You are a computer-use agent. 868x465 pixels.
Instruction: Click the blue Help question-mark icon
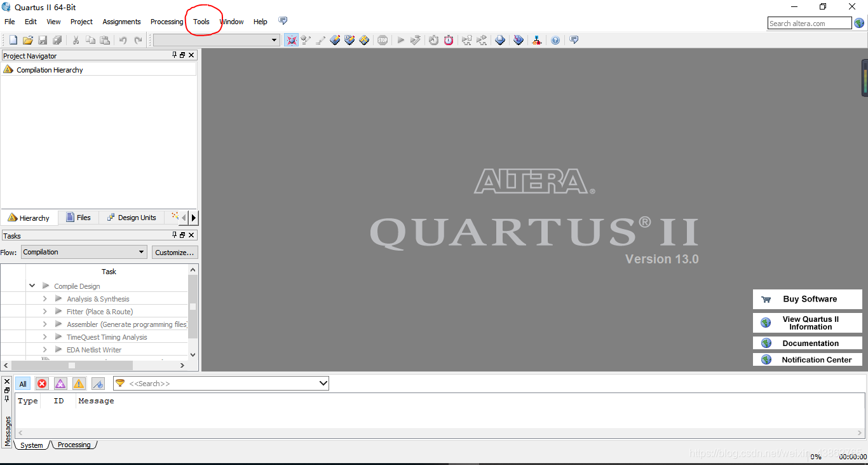click(555, 40)
